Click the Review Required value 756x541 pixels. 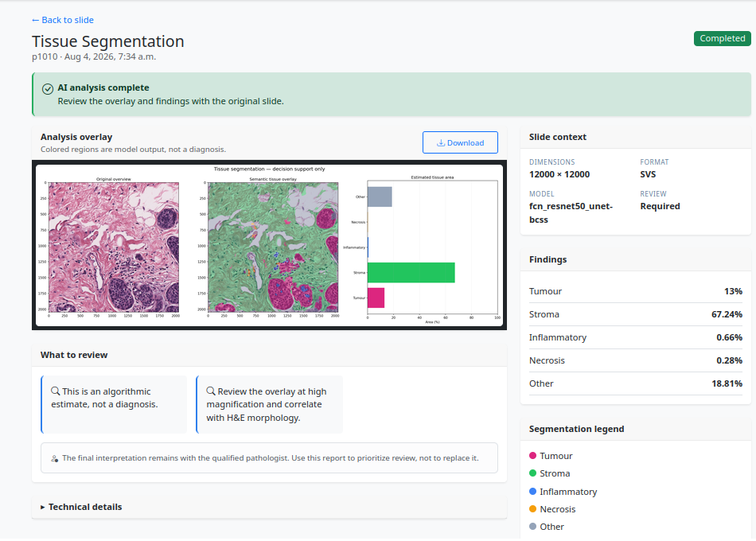click(x=660, y=206)
